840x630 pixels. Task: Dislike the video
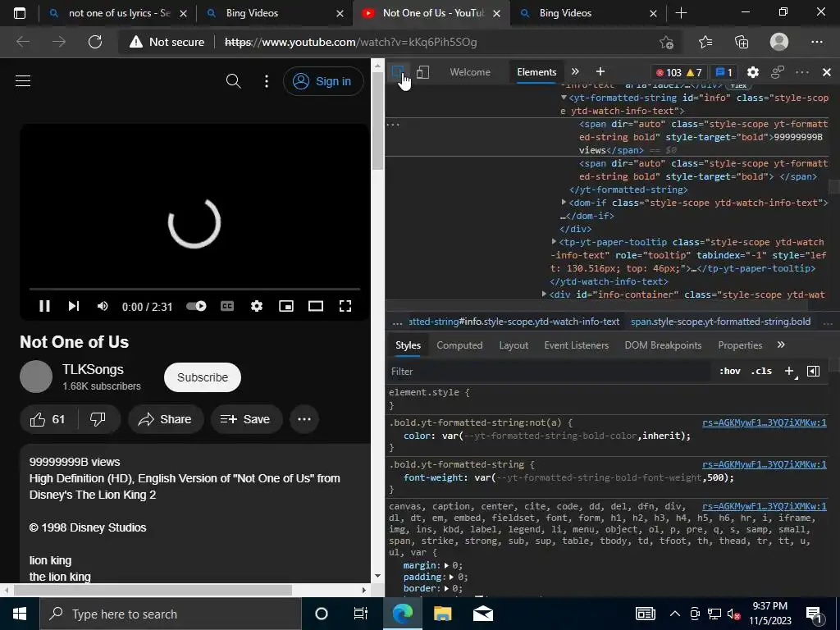(x=98, y=419)
